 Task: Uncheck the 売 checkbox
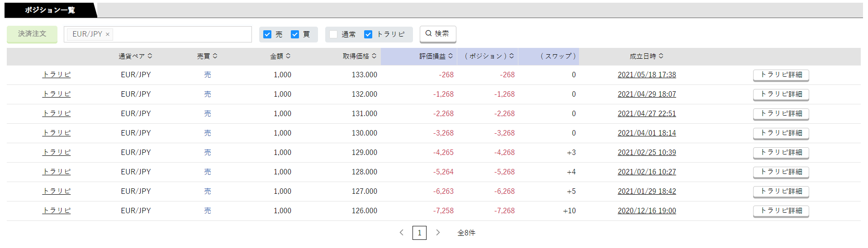point(267,34)
